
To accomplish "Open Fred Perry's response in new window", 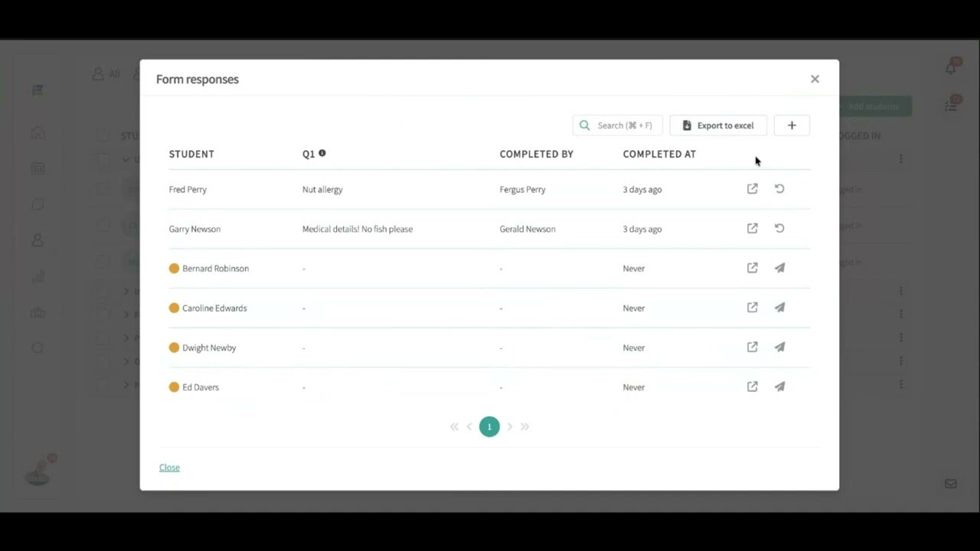I will click(x=753, y=189).
